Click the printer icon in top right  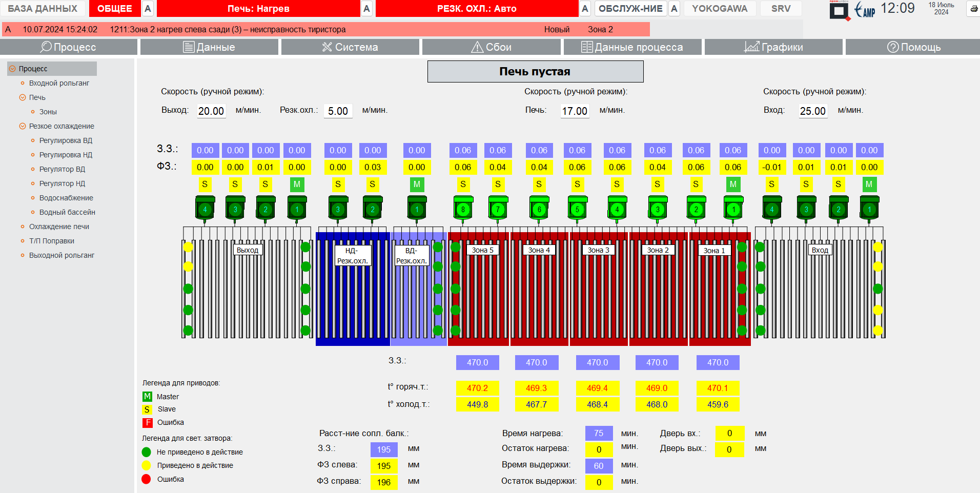click(974, 9)
